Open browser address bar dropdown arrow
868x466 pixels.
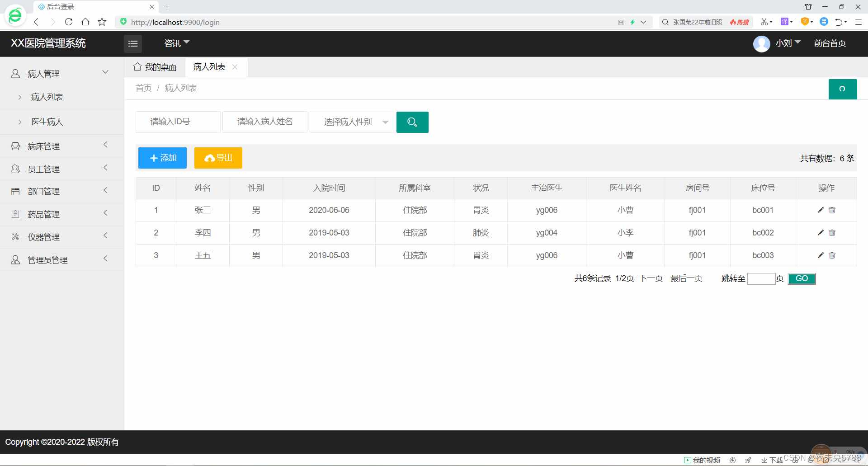click(x=643, y=22)
